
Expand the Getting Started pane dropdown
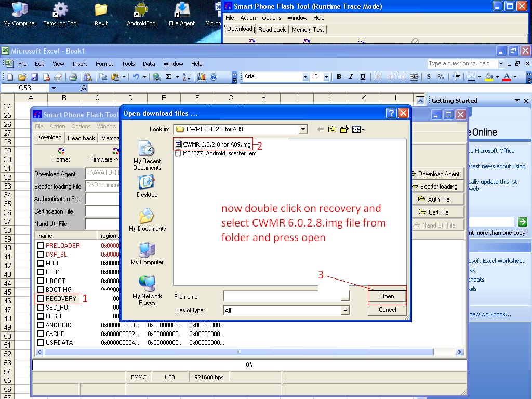pyautogui.click(x=517, y=101)
